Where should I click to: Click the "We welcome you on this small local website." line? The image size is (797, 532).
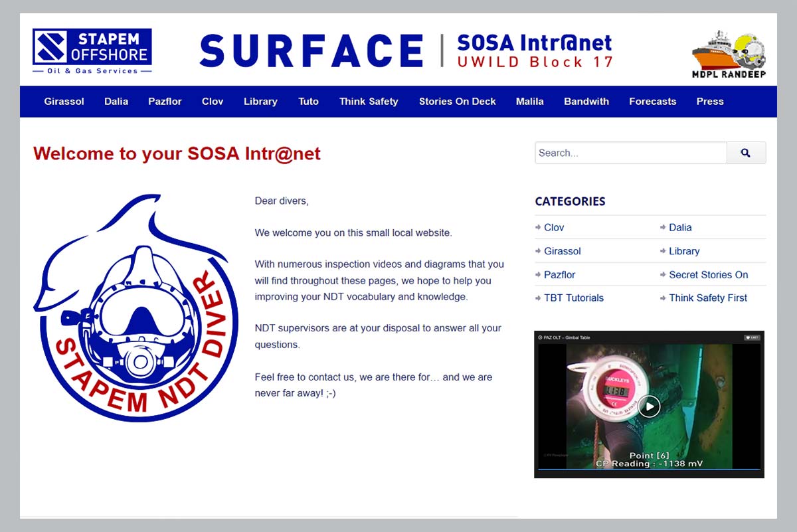(x=353, y=233)
